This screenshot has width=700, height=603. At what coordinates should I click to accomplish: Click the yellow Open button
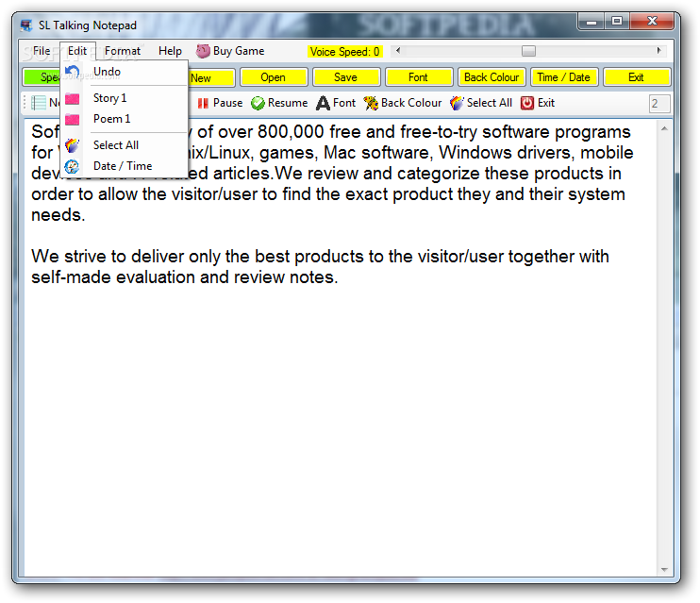pyautogui.click(x=274, y=77)
